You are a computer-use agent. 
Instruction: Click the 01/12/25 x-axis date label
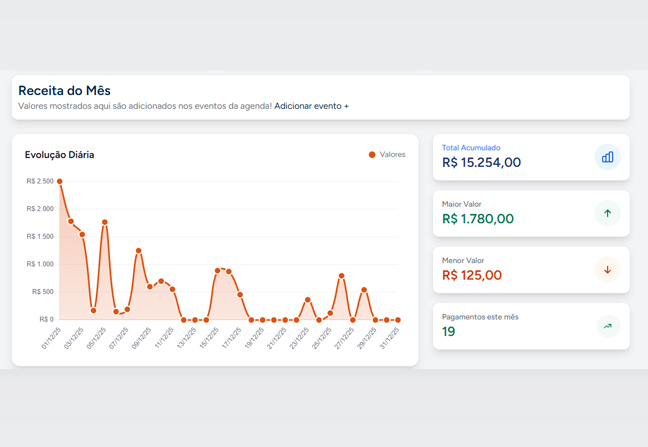click(51, 337)
